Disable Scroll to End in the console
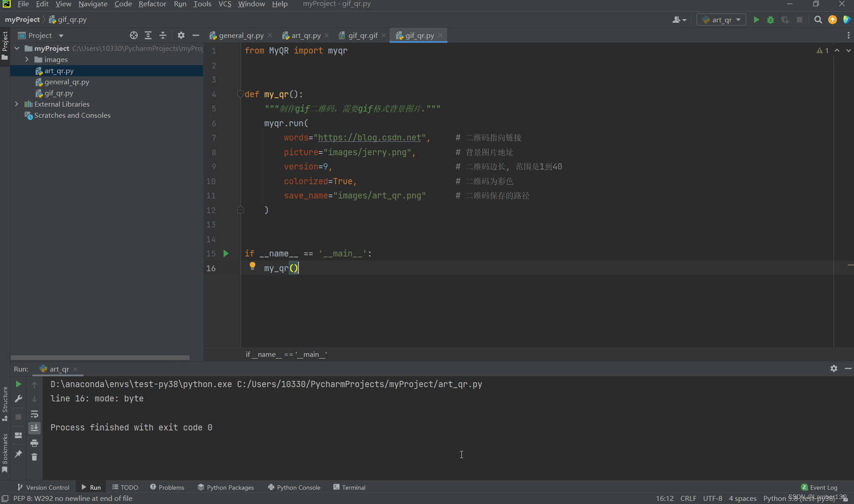854x504 pixels. pos(34,428)
